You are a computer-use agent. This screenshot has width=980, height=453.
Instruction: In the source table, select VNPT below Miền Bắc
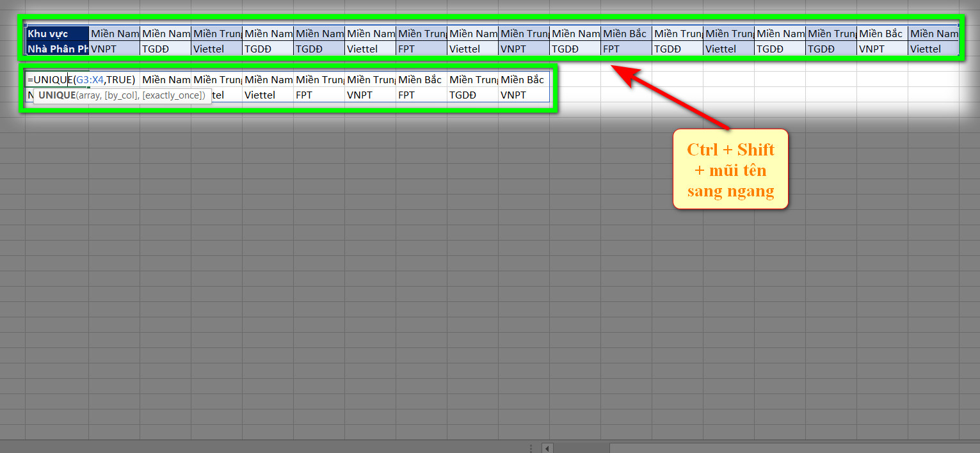tap(883, 49)
